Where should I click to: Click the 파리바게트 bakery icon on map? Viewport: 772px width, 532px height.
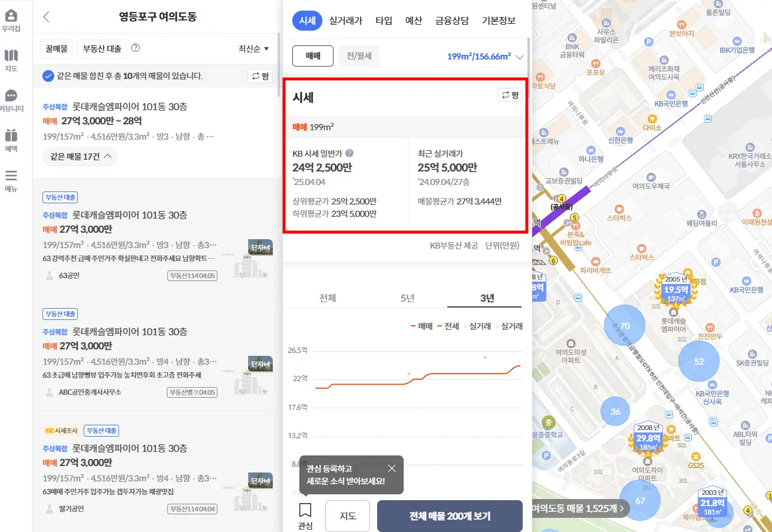click(x=595, y=260)
